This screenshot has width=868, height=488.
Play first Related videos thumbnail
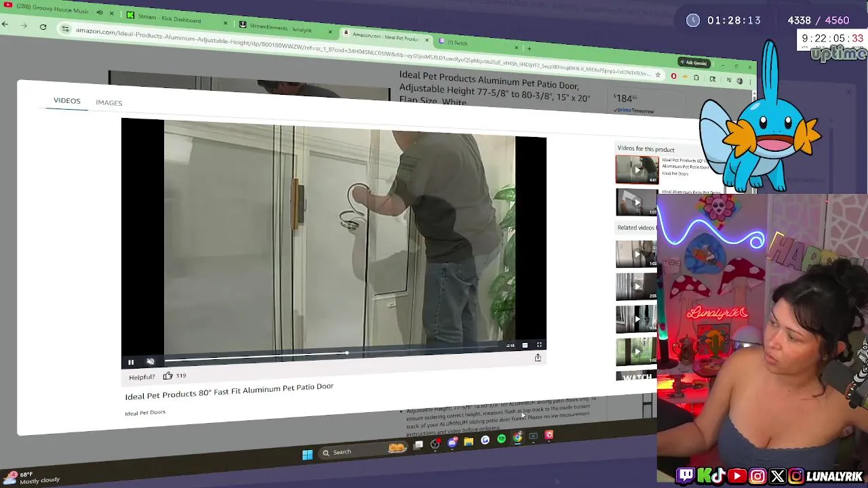click(636, 254)
